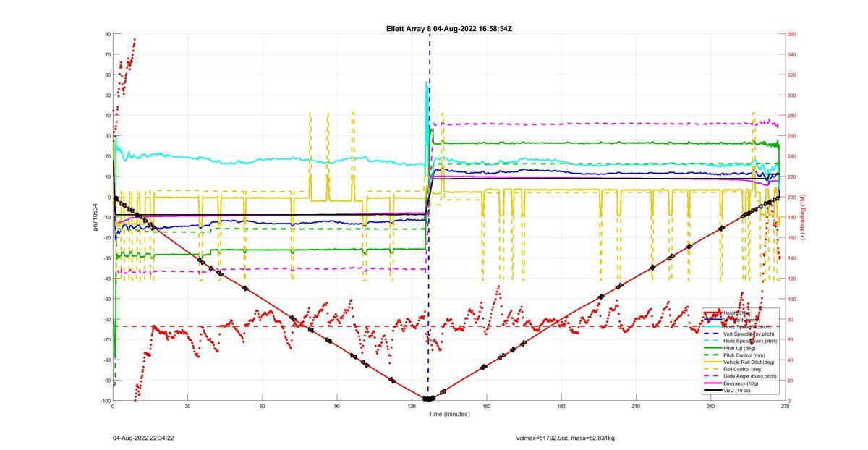The image size is (868, 450).
Task: Click the '04-Aug-2022 22:34:22' timestamp footer
Action: pos(143,438)
